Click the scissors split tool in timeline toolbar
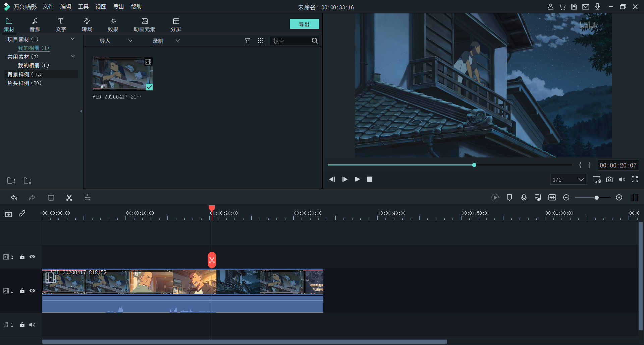 click(x=69, y=198)
